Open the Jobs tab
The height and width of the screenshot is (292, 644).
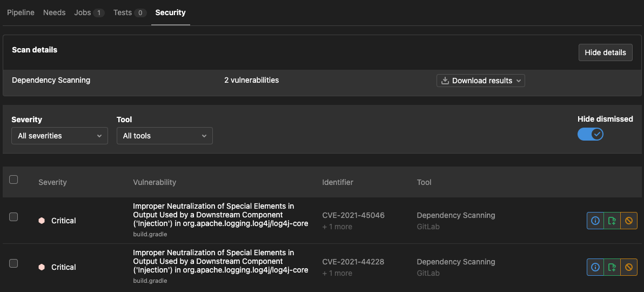[x=89, y=13]
